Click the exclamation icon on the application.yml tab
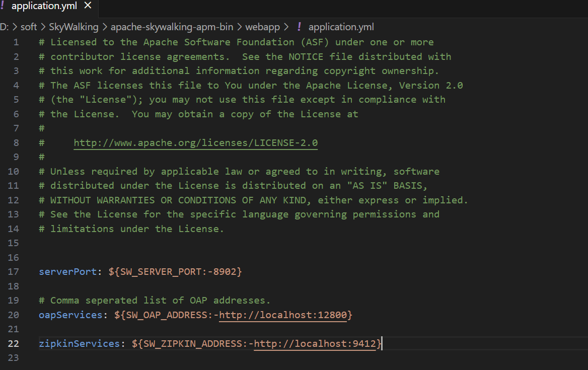The height and width of the screenshot is (370, 588). coord(3,5)
